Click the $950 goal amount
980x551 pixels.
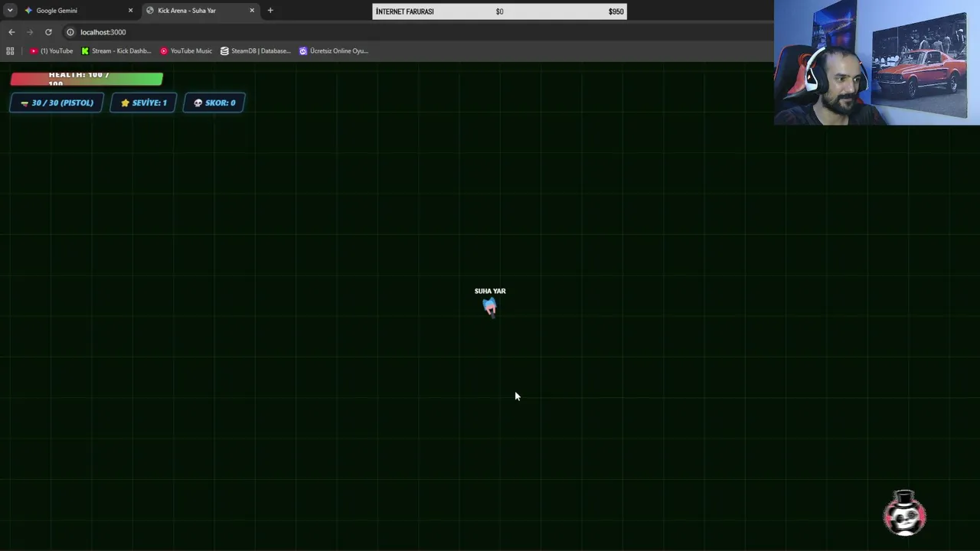tap(616, 11)
